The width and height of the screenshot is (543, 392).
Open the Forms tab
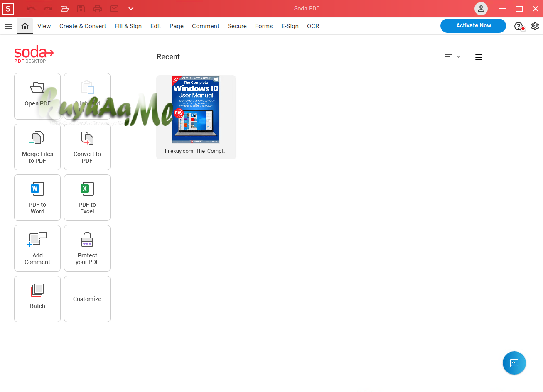click(264, 26)
